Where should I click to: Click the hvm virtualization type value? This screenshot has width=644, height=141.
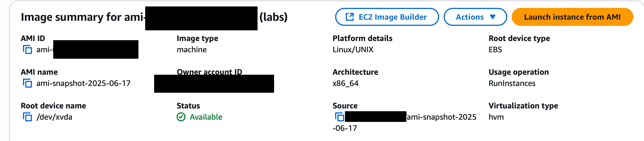pyautogui.click(x=496, y=117)
